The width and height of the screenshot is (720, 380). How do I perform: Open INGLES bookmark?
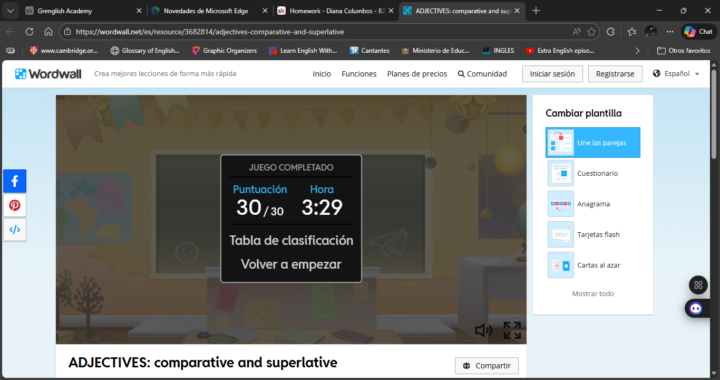498,50
